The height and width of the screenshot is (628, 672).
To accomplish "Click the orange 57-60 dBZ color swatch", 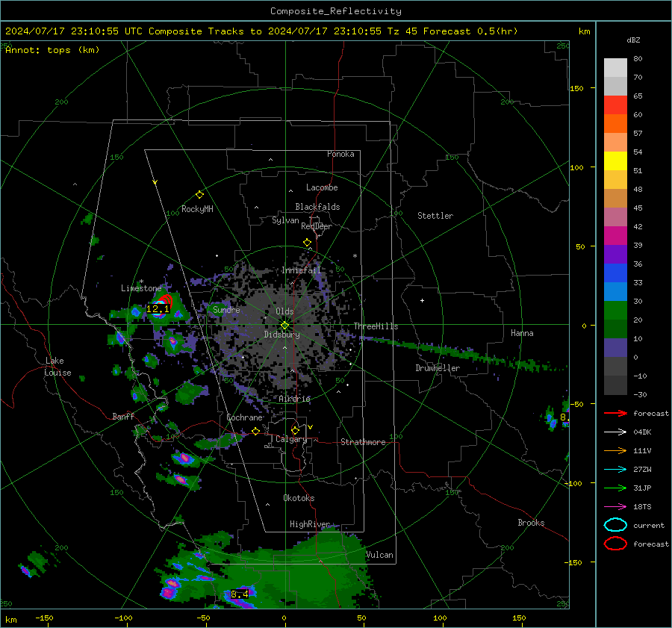I will (x=615, y=124).
